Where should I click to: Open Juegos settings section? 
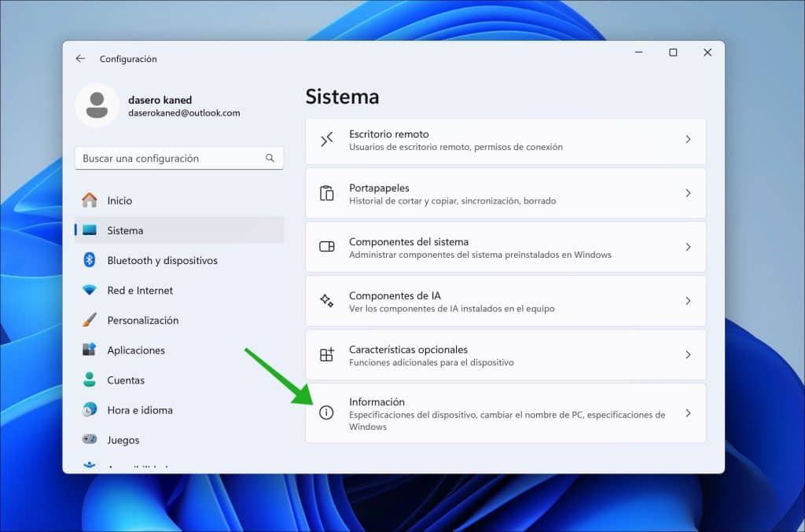coord(179,439)
